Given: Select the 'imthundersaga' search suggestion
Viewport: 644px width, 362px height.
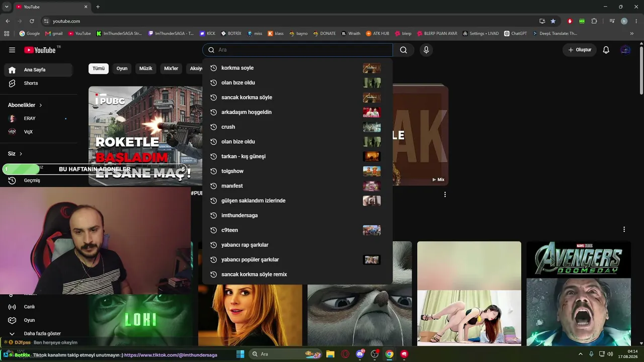Looking at the screenshot, I should tap(297, 215).
